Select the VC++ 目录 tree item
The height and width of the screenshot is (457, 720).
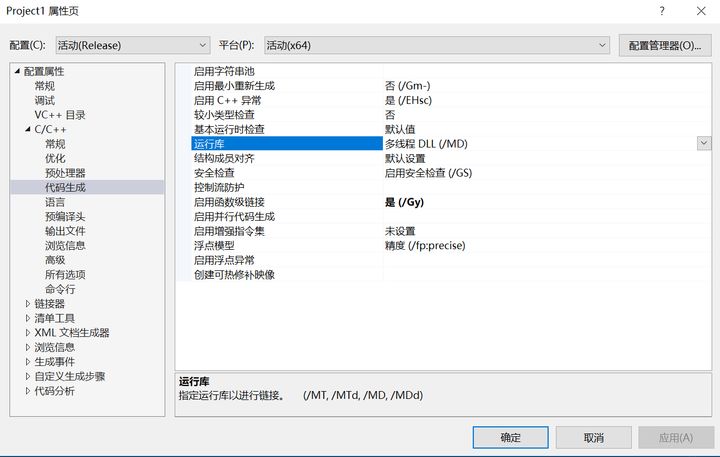(x=60, y=115)
